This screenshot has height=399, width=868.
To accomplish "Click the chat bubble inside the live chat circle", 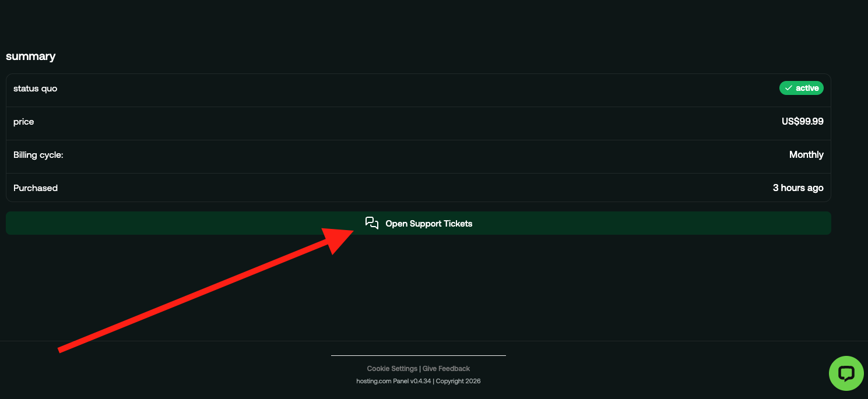I will click(846, 373).
